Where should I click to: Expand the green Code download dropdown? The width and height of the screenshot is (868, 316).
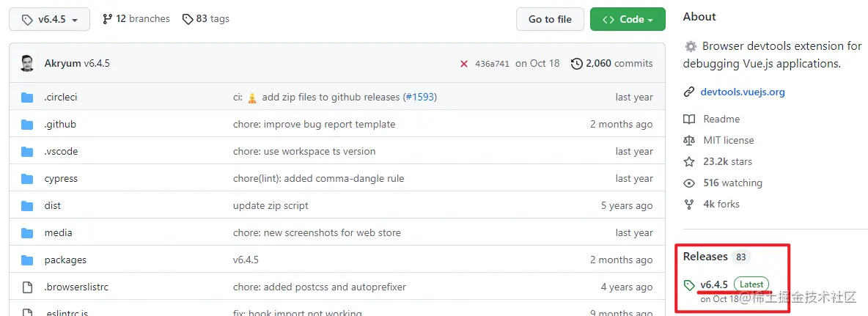tap(628, 20)
